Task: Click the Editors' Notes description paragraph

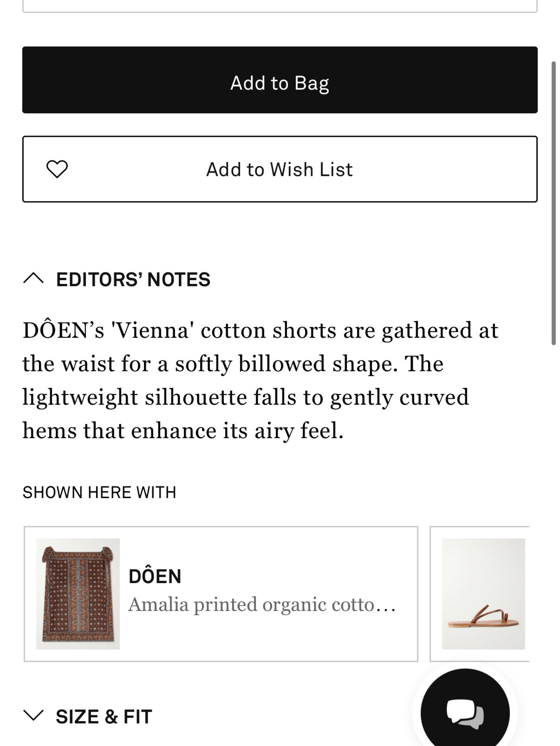Action: (x=260, y=380)
